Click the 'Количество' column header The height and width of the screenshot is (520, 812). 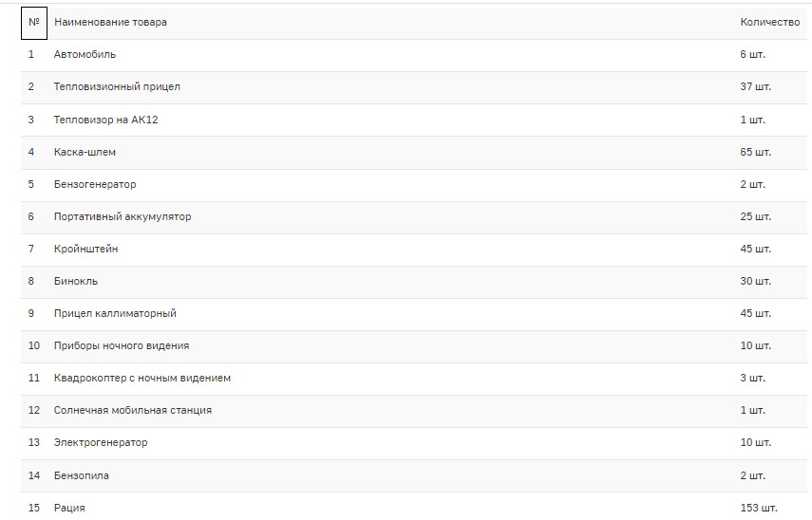[x=769, y=22]
